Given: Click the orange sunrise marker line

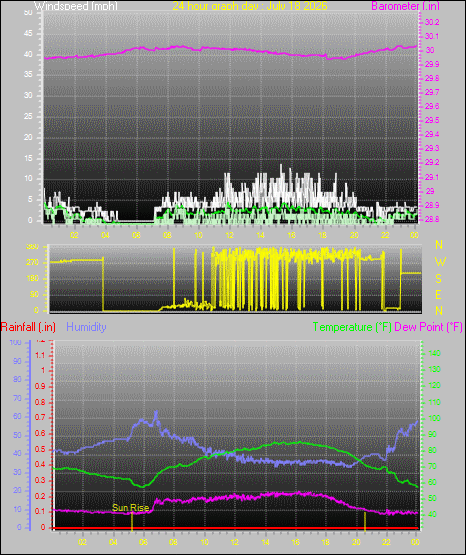Looking at the screenshot, I should [x=132, y=522].
